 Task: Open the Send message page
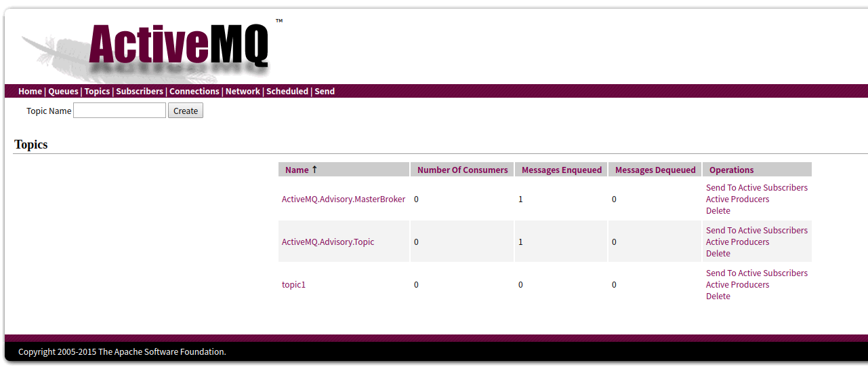325,91
